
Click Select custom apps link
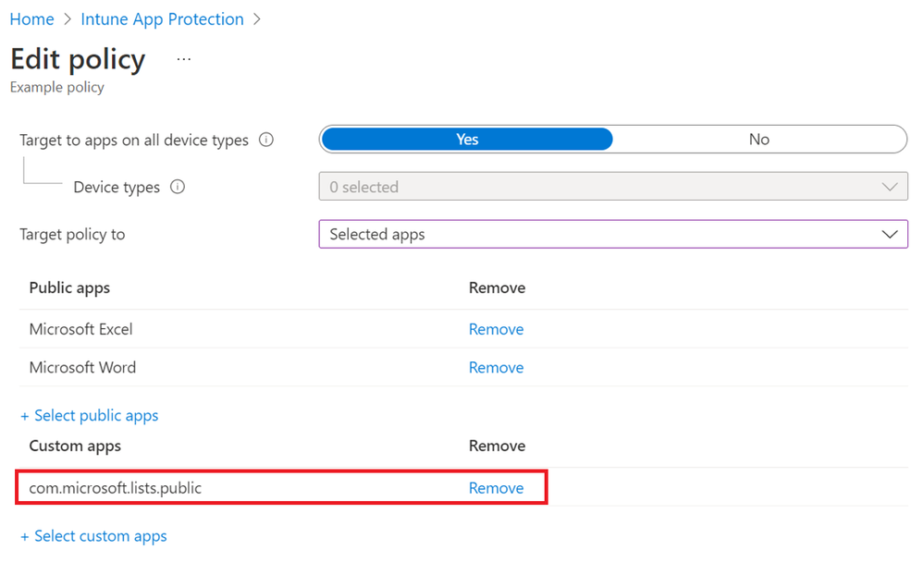93,536
